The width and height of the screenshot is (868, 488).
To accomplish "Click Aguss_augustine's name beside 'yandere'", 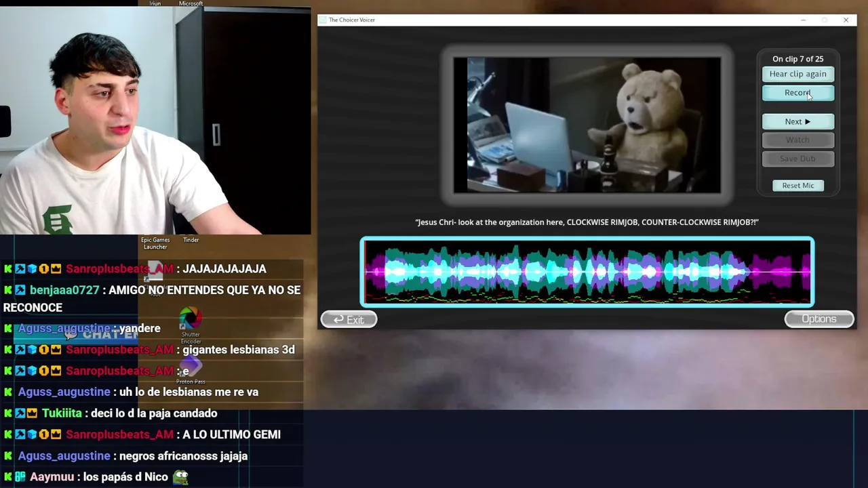I will [64, 329].
